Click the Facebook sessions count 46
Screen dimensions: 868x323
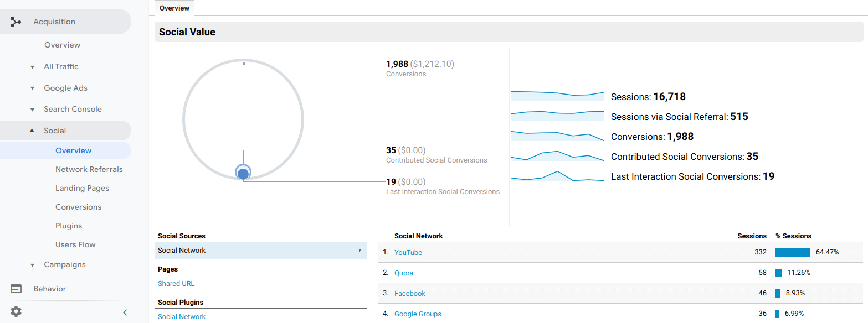point(763,293)
